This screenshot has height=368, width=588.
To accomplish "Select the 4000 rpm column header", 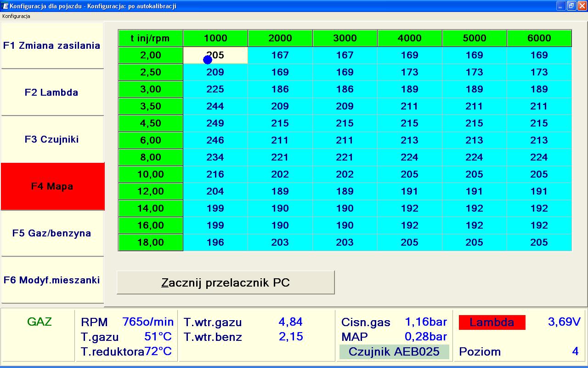I will (410, 38).
